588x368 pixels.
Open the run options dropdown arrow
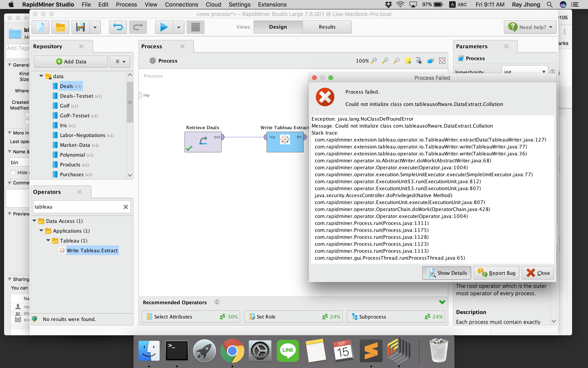tap(179, 27)
